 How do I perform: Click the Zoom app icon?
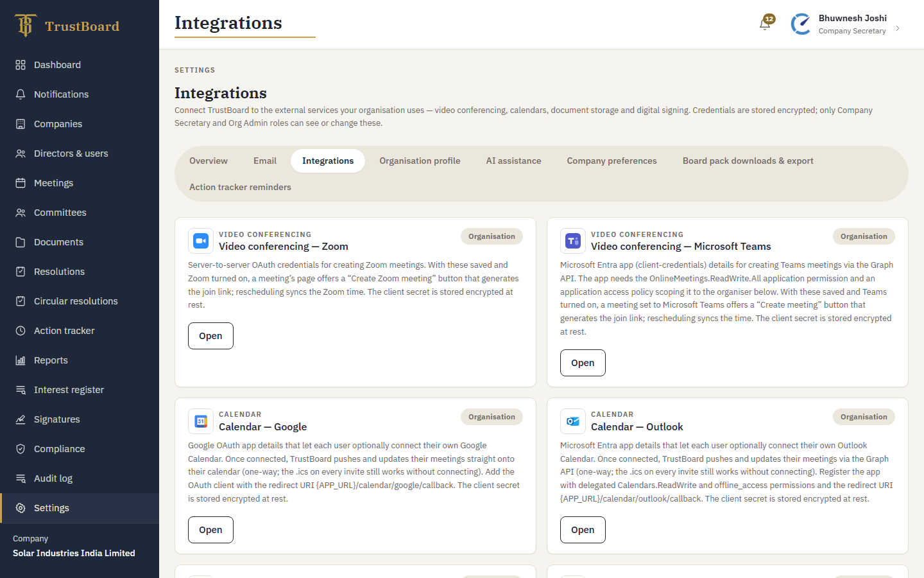(201, 241)
